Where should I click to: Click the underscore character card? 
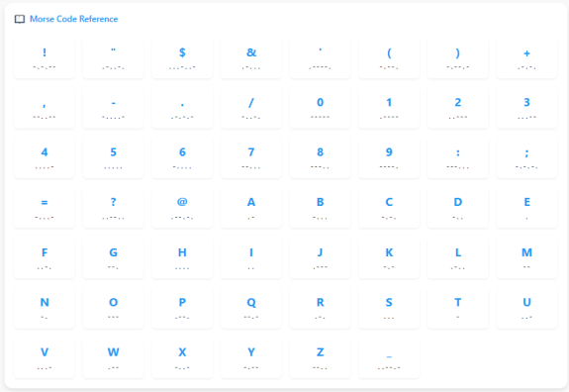point(389,357)
